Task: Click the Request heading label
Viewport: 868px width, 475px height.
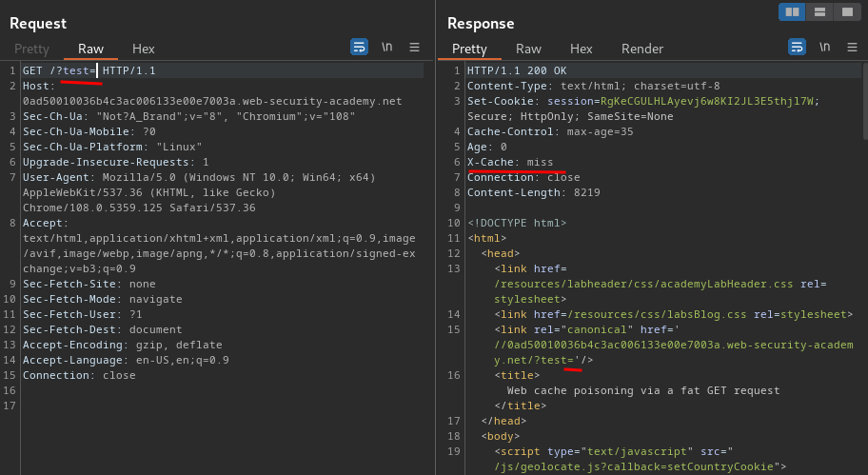Action: click(x=38, y=23)
